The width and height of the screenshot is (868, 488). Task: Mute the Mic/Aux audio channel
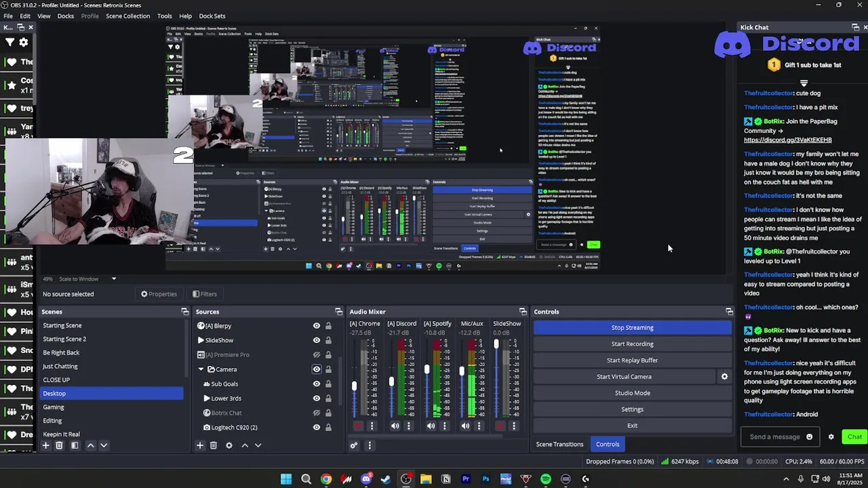pos(465,426)
